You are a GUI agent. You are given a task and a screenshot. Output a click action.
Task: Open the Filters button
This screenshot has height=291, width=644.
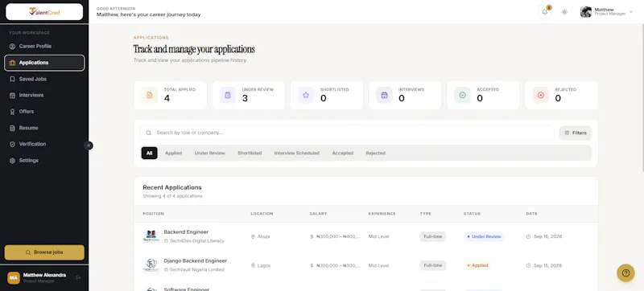pyautogui.click(x=576, y=133)
